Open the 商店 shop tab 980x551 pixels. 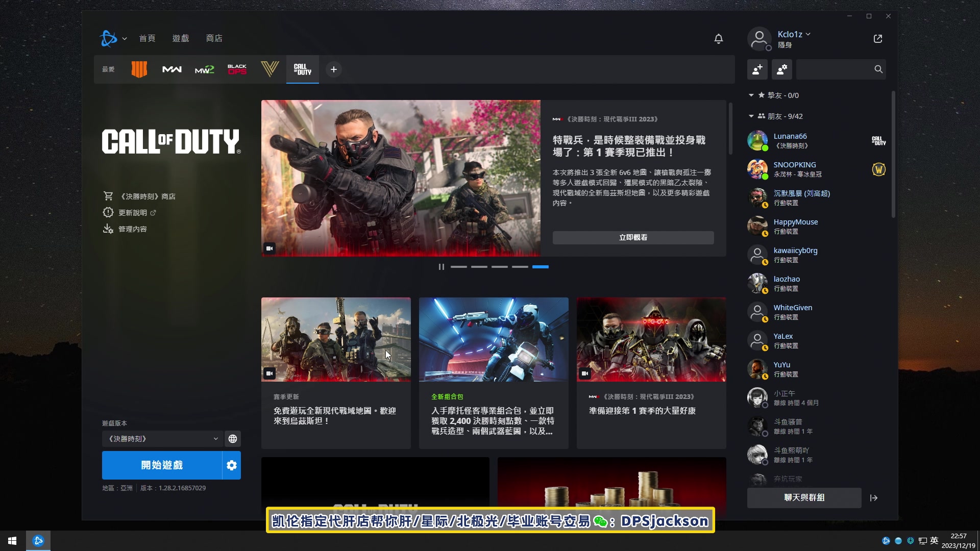tap(214, 39)
